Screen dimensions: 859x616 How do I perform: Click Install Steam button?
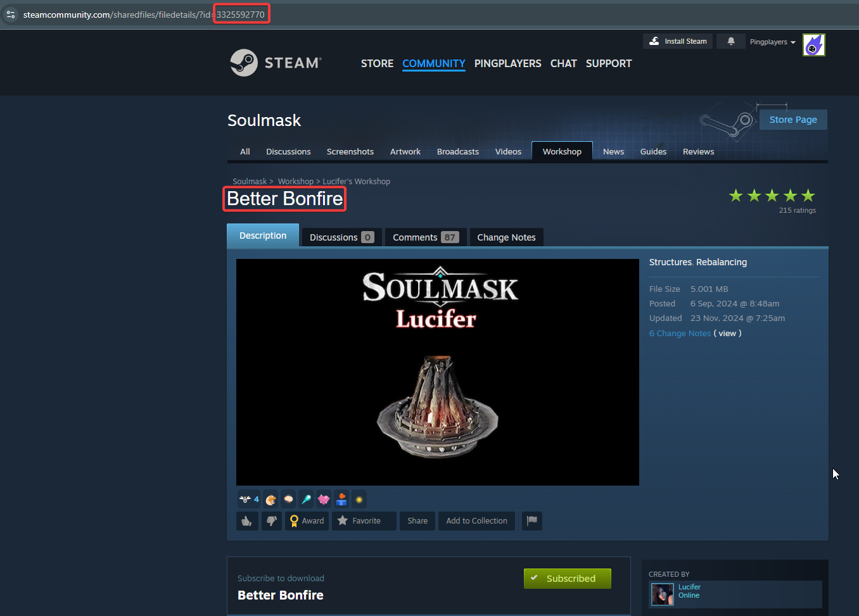click(x=678, y=41)
